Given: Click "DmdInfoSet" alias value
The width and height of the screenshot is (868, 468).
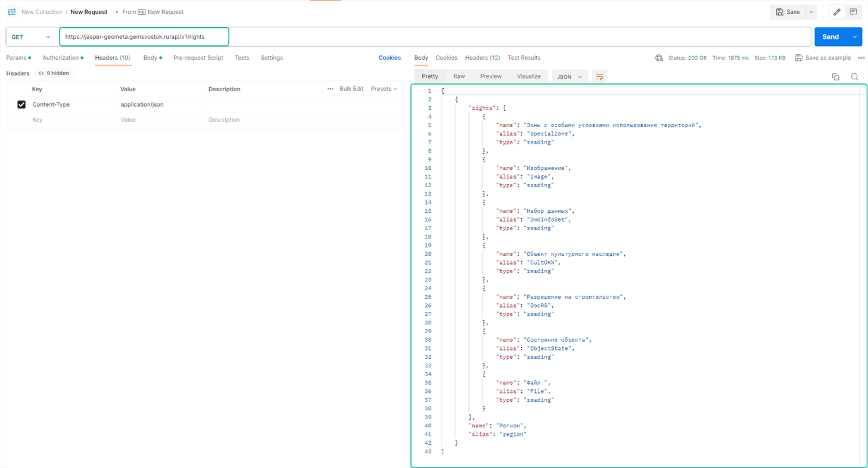Looking at the screenshot, I should [x=547, y=220].
